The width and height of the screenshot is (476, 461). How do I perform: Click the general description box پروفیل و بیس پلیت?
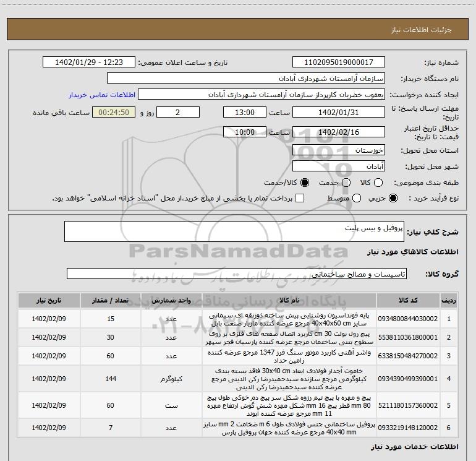234,231
